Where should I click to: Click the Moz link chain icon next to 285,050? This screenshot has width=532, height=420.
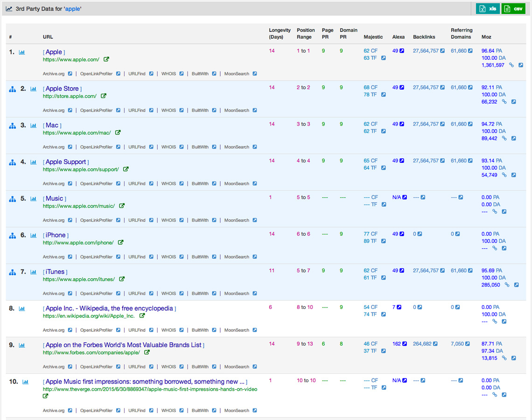[x=507, y=285]
